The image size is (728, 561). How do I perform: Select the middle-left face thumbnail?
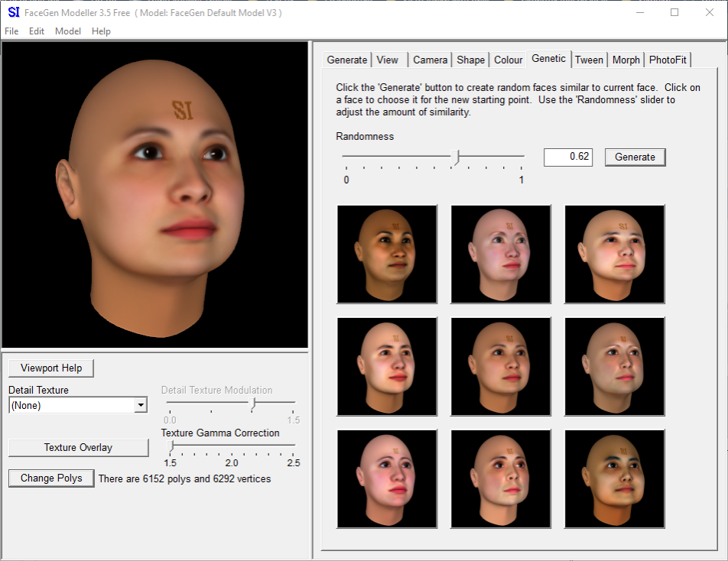click(387, 367)
